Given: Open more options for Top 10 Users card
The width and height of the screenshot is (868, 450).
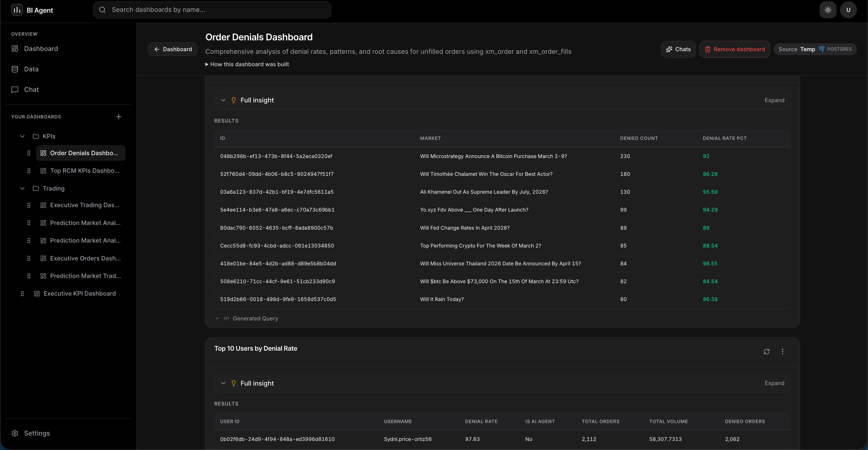Looking at the screenshot, I should pos(782,351).
